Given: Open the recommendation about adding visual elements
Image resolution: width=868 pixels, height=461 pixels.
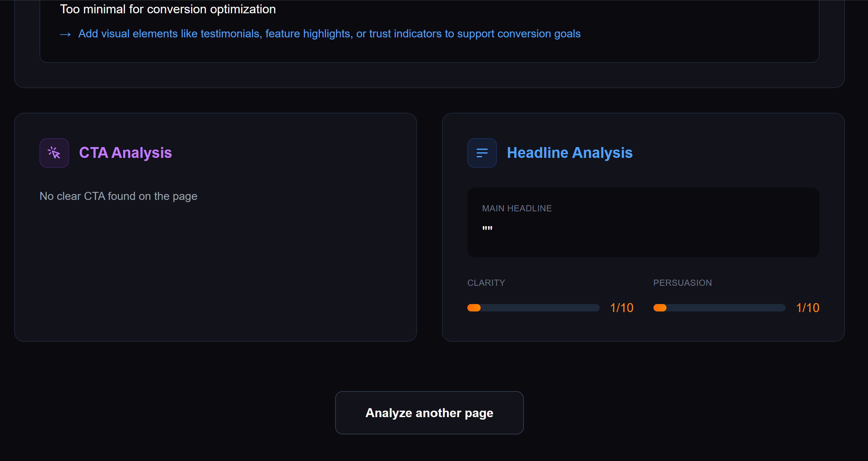Looking at the screenshot, I should [x=329, y=34].
